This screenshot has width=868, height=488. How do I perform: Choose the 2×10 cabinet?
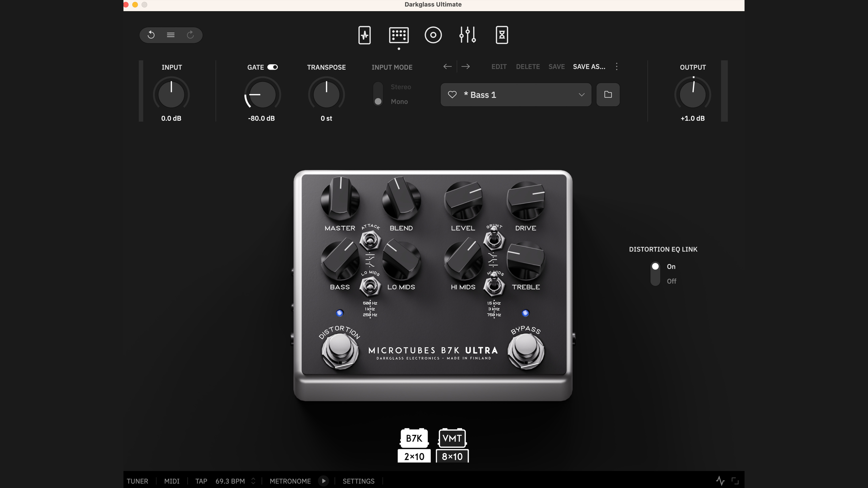[x=414, y=456]
